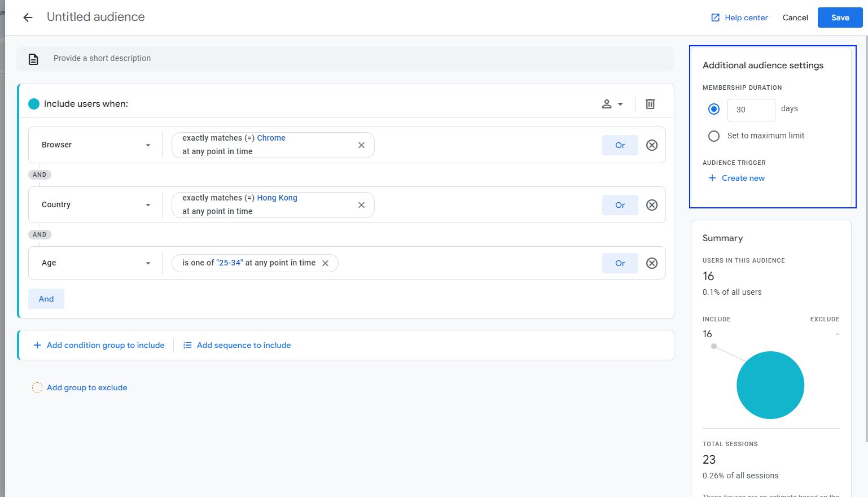This screenshot has width=868, height=497.
Task: Click the Include users when heading
Action: click(x=86, y=104)
